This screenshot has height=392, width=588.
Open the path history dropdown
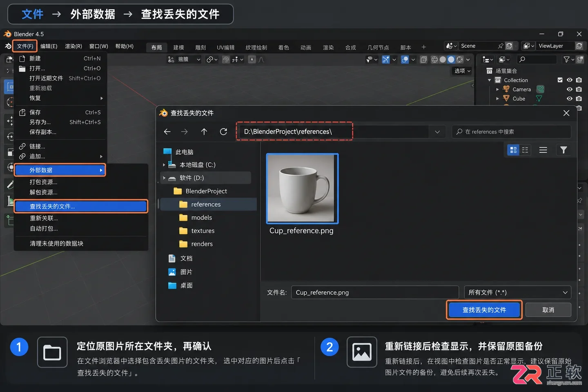(437, 132)
